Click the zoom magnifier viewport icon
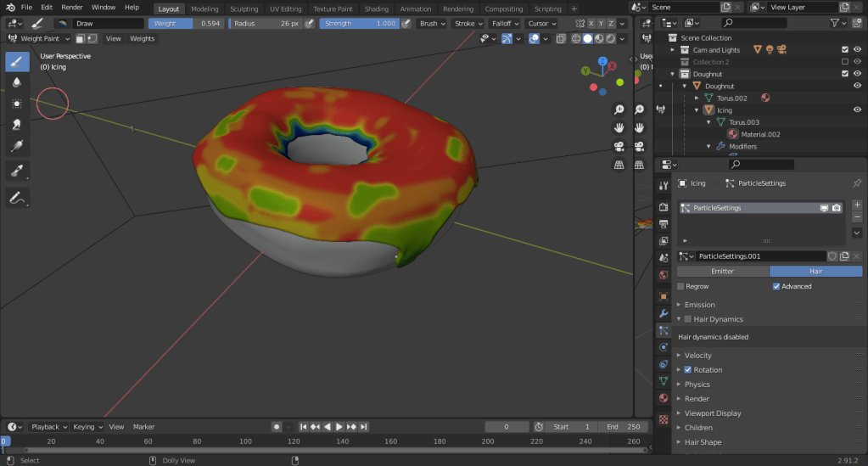Viewport: 868px width, 466px height. 619,109
